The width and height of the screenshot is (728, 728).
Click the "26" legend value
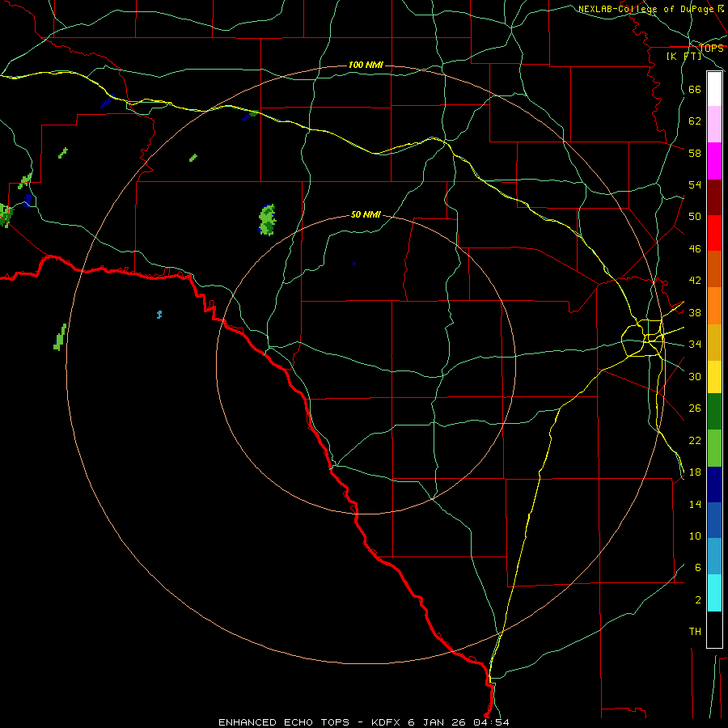695,408
